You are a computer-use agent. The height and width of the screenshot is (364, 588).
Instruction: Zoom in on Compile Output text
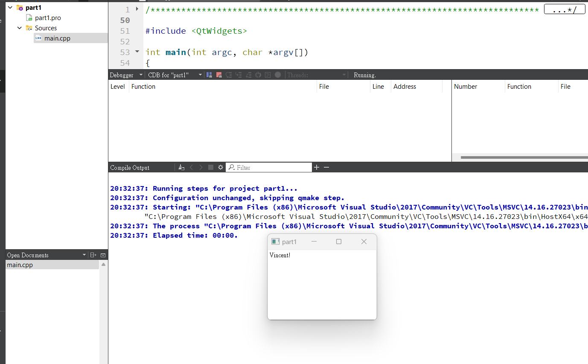point(316,167)
